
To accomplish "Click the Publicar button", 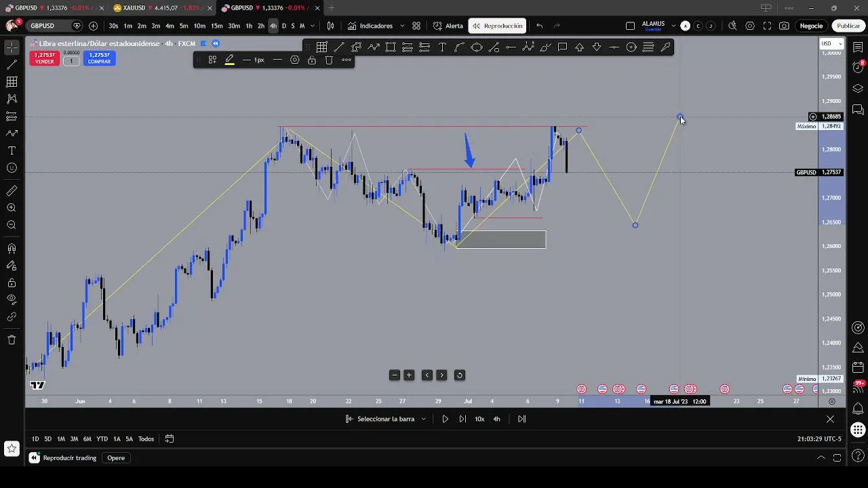I will point(848,26).
